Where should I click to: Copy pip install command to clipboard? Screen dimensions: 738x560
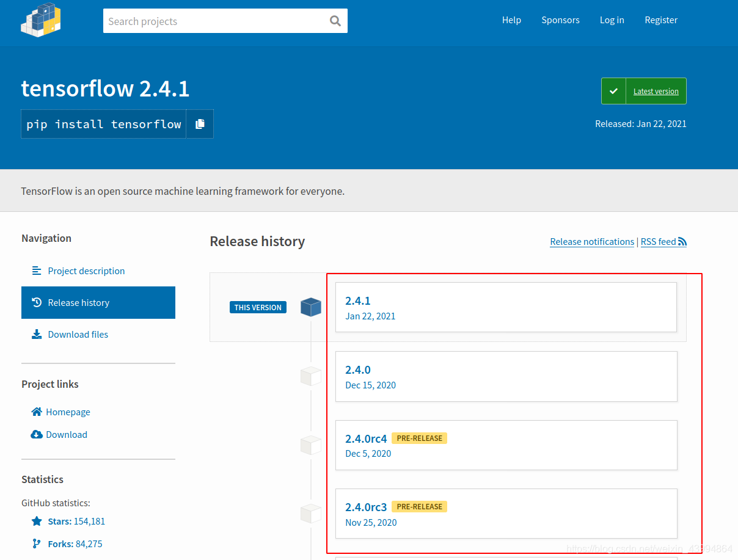coord(200,124)
